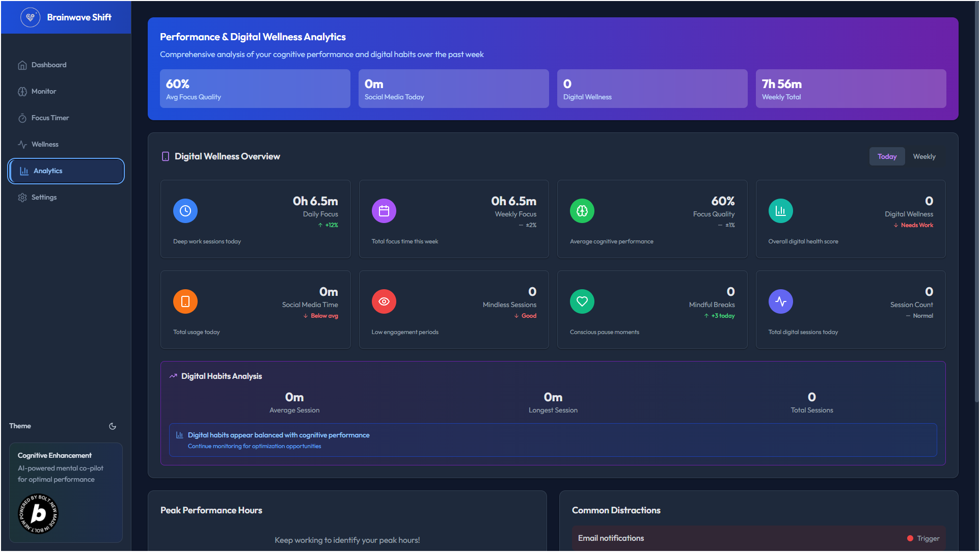Click the green heart Mindful Breaks icon
The width and height of the screenshot is (980, 552).
(x=582, y=301)
